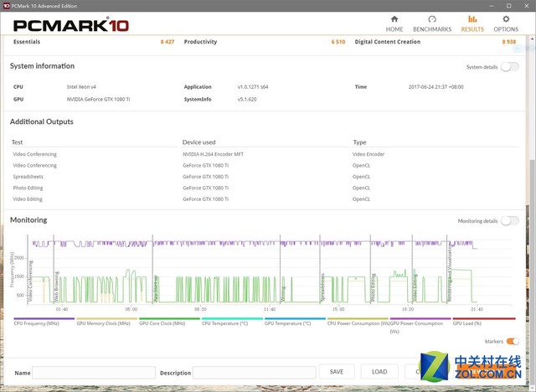The height and width of the screenshot is (392, 536).
Task: Click the Photo Editing test row
Action: (x=28, y=188)
